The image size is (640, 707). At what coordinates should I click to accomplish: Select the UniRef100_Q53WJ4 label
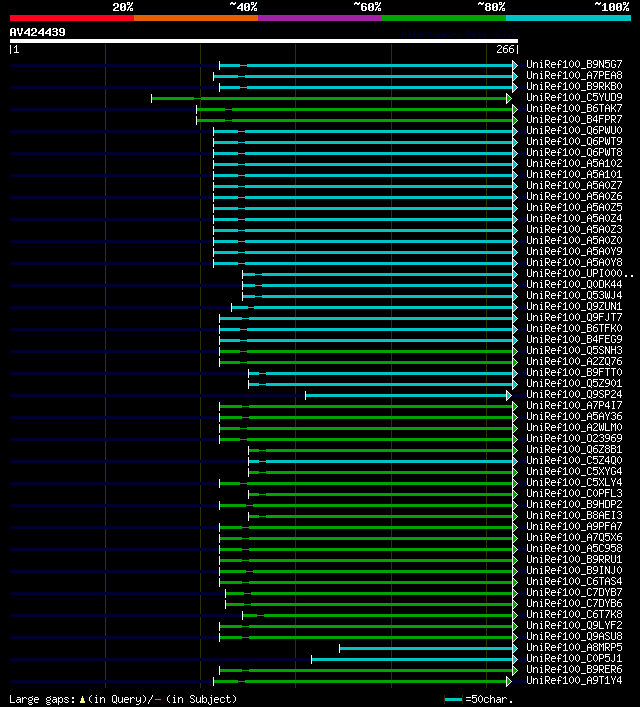574,295
